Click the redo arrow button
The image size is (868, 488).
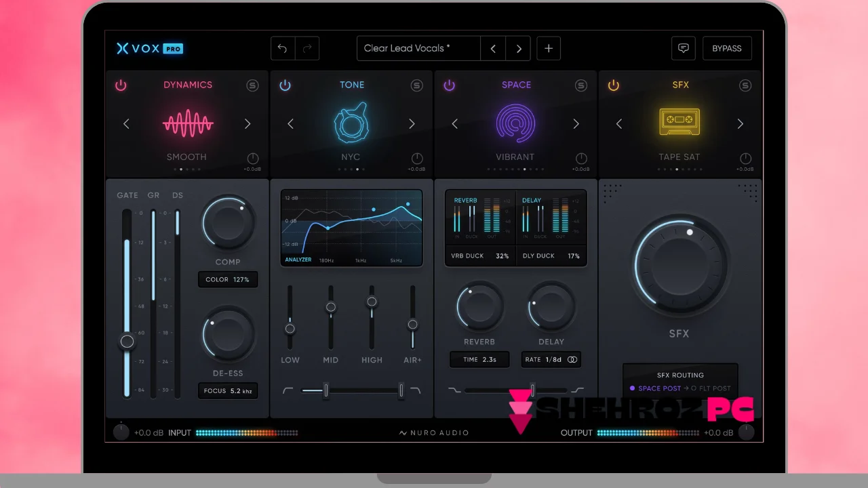[307, 48]
